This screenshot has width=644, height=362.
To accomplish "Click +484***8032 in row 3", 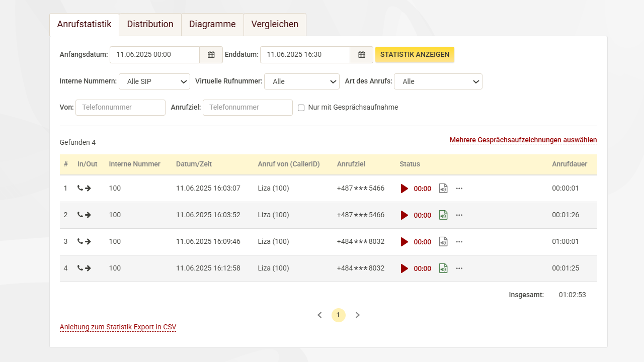I will (x=361, y=242).
